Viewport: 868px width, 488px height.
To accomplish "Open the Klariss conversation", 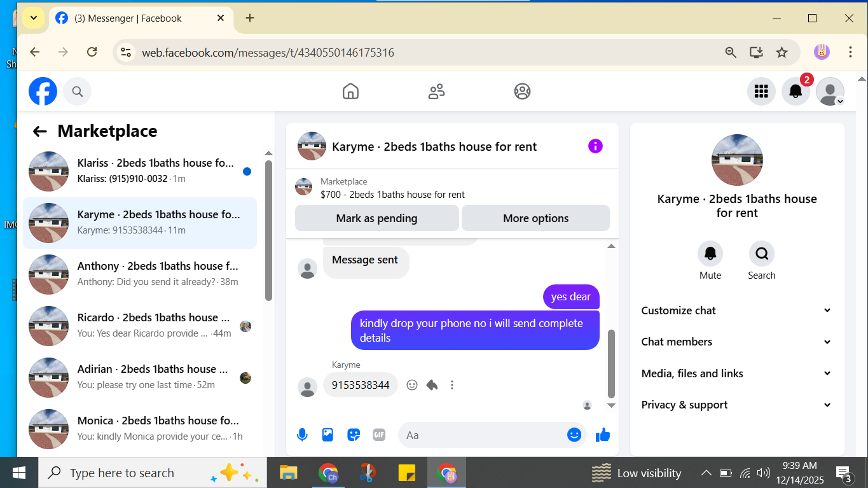I will [x=140, y=171].
